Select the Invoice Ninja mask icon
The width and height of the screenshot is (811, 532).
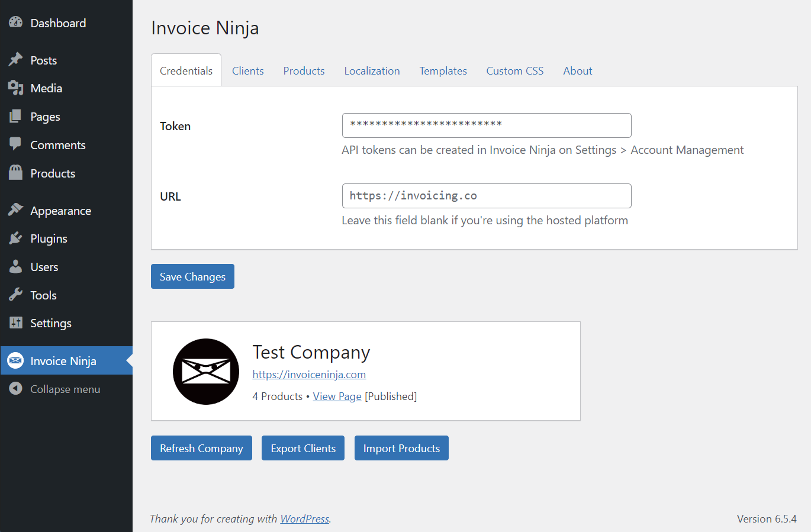click(x=15, y=360)
